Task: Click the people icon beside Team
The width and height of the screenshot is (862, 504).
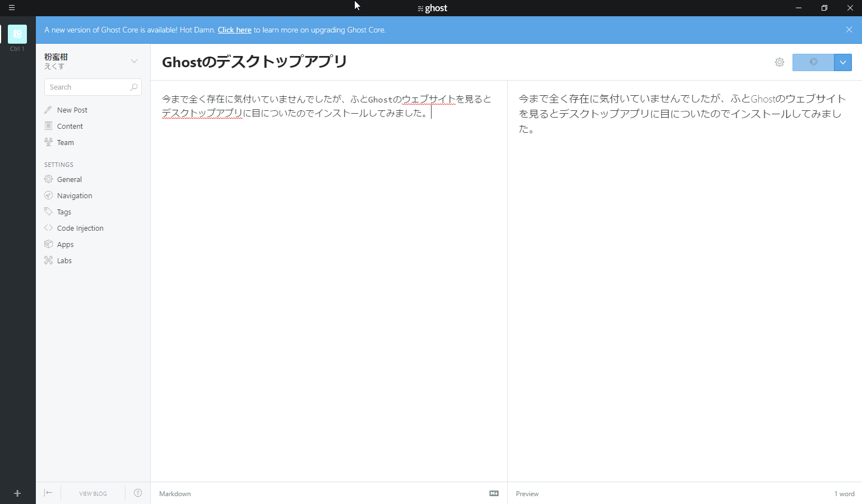Action: coord(48,142)
